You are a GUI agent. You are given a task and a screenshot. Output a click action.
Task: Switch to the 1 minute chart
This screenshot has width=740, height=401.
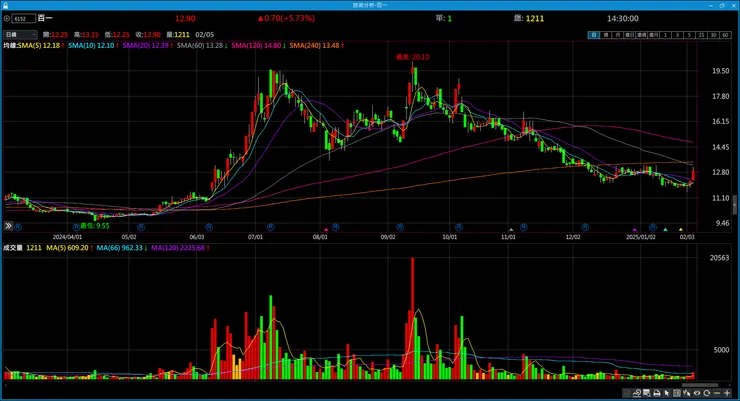(x=665, y=35)
